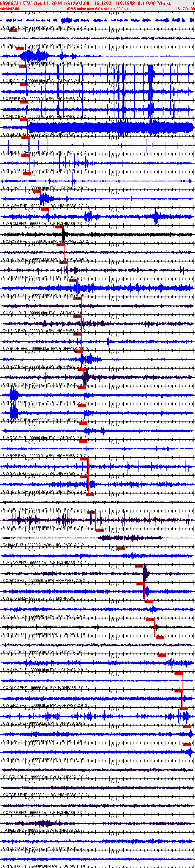Select the CC PRLK BHZ station label
The width and height of the screenshot is (195, 868).
[45, 777]
